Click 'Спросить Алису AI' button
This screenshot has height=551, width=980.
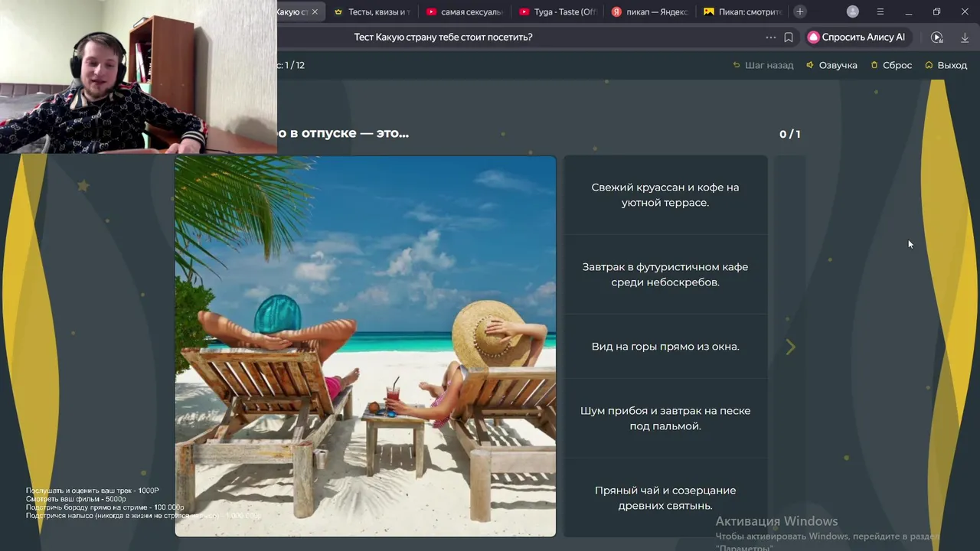(857, 37)
